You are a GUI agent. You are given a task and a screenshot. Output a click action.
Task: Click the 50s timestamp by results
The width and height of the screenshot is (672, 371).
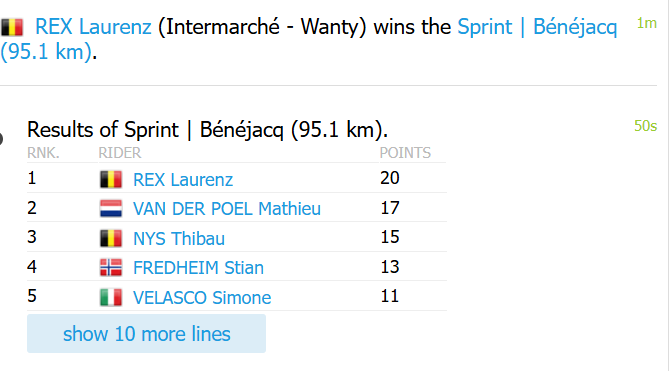tap(645, 126)
